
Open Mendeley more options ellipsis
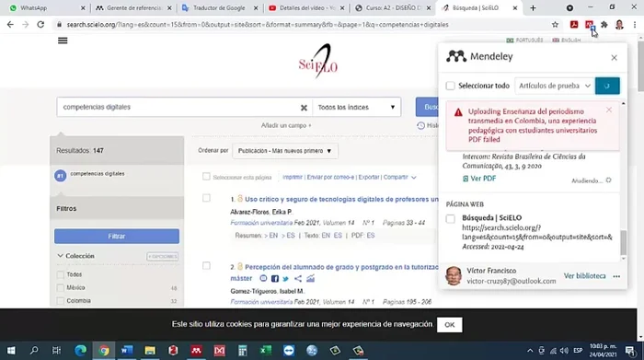616,276
